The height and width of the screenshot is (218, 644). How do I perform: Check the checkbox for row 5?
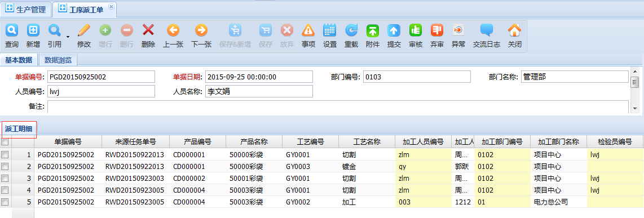click(x=5, y=202)
